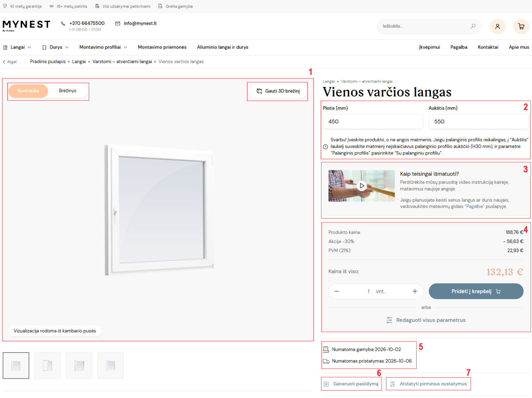Click the 3D drawing icon in Gauti 3D brėžinį
The image size is (532, 398).
tap(260, 91)
